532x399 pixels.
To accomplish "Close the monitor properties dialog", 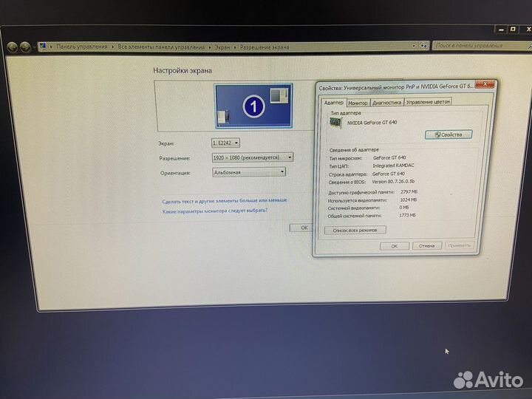I will coord(485,84).
